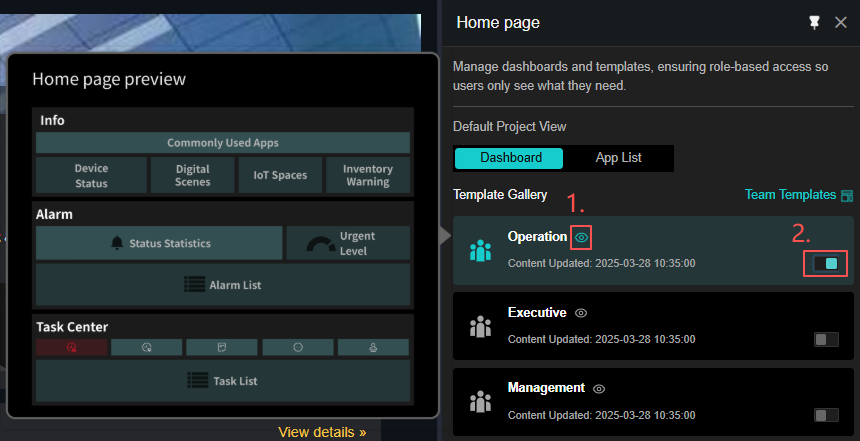860x441 pixels.
Task: Switch to the App List view
Action: pos(618,158)
